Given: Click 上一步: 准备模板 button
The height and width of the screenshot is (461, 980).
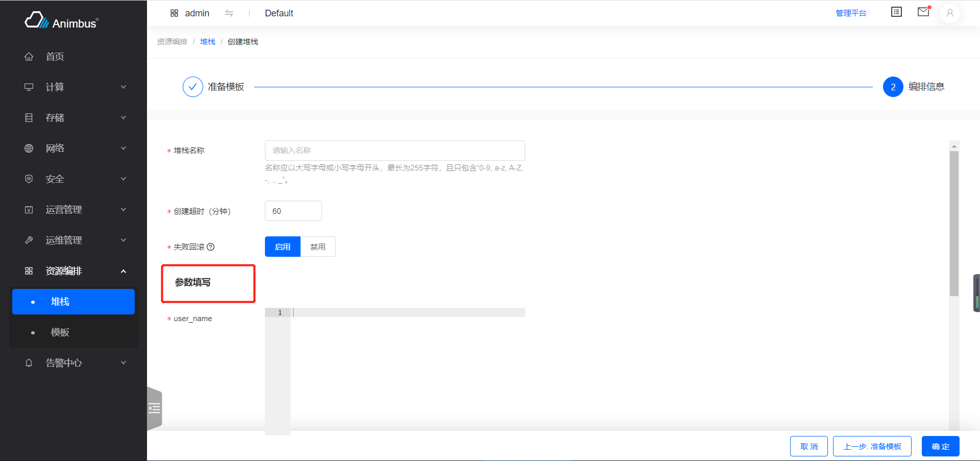Looking at the screenshot, I should pos(872,447).
